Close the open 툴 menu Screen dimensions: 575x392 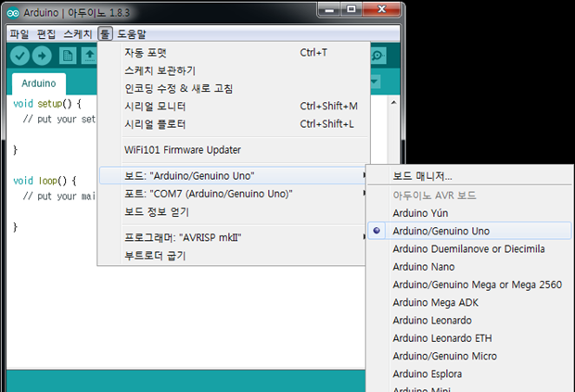pyautogui.click(x=105, y=34)
